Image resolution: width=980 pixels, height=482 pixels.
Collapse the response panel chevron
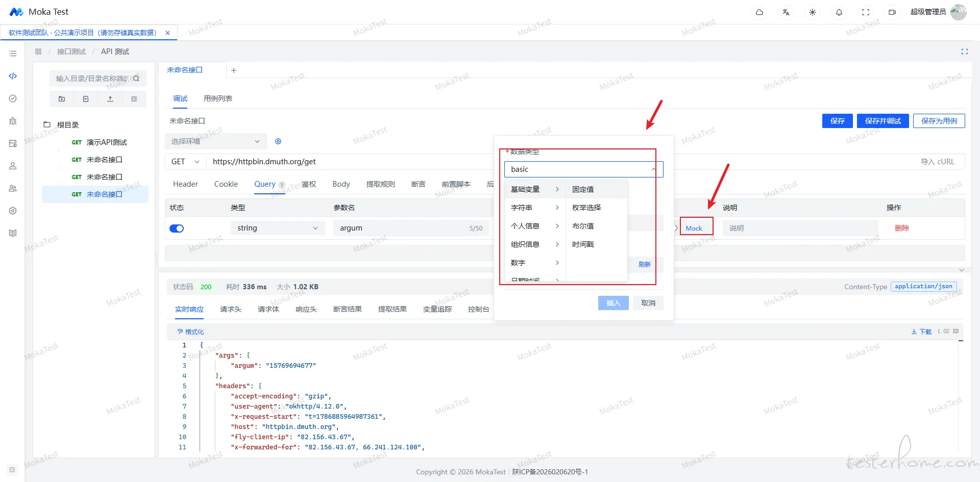click(x=962, y=270)
